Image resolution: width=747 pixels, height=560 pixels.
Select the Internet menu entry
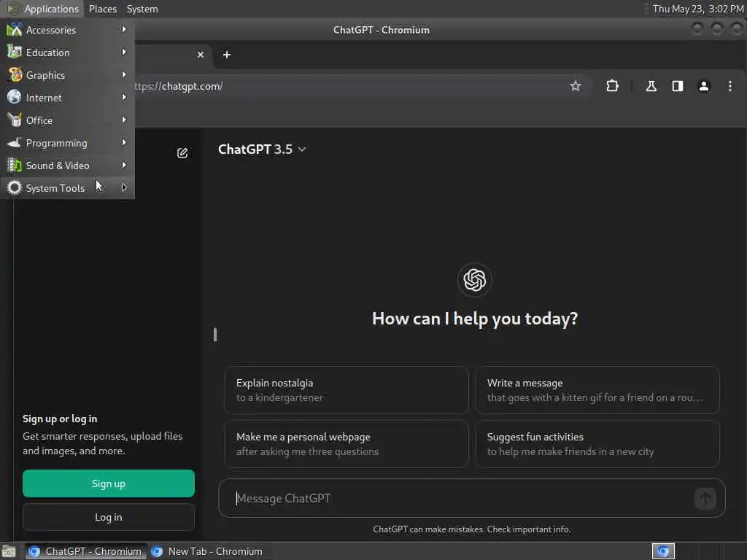coord(67,98)
